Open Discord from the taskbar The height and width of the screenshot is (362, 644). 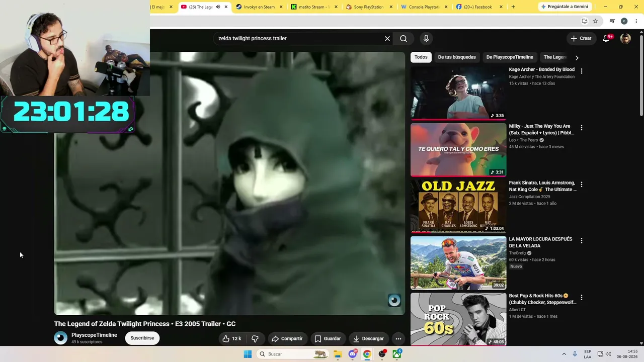click(353, 354)
